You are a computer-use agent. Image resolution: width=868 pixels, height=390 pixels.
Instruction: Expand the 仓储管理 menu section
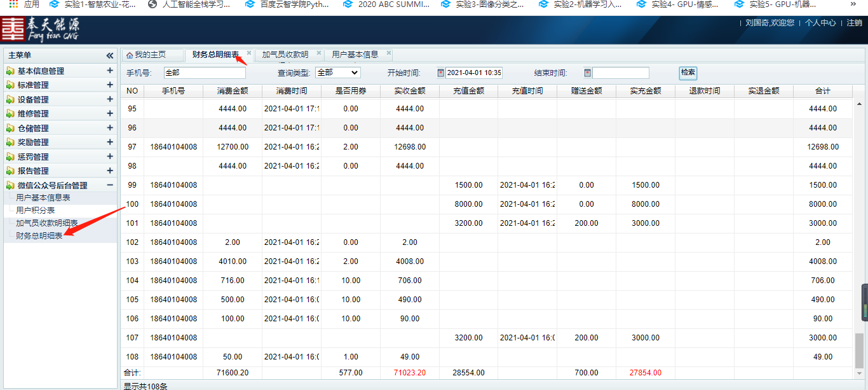110,129
